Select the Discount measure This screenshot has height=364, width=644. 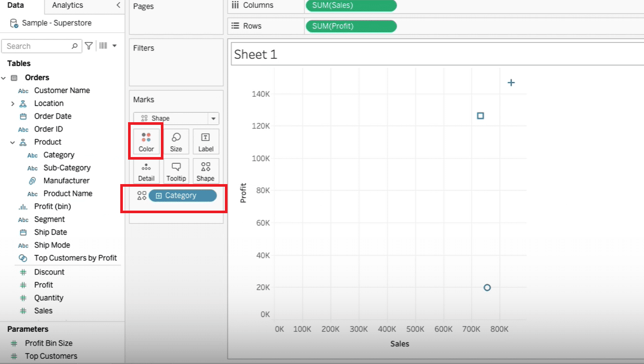point(49,272)
